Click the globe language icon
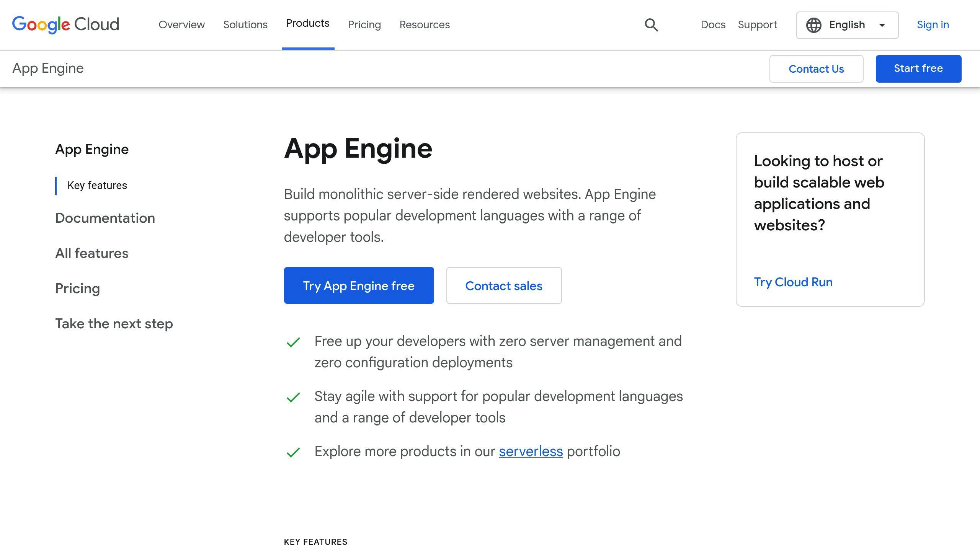The width and height of the screenshot is (980, 551). coord(813,25)
